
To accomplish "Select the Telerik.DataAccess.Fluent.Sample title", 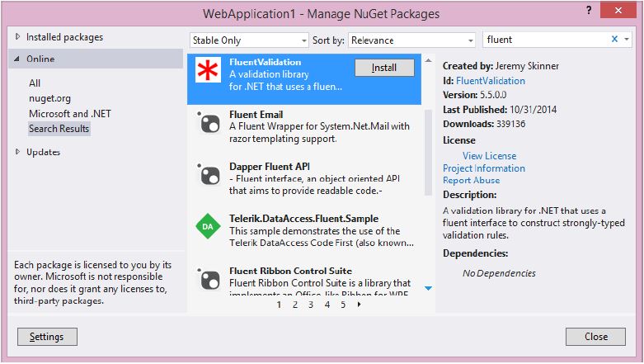I will 303,219.
